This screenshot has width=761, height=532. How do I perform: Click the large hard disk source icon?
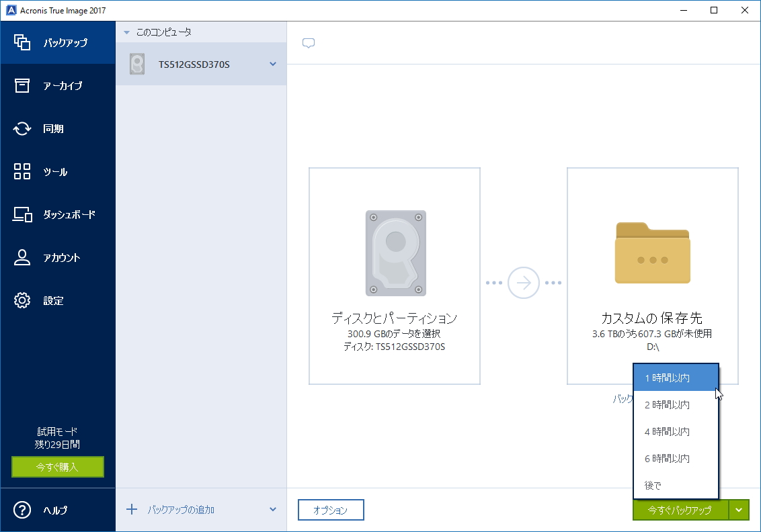(395, 253)
